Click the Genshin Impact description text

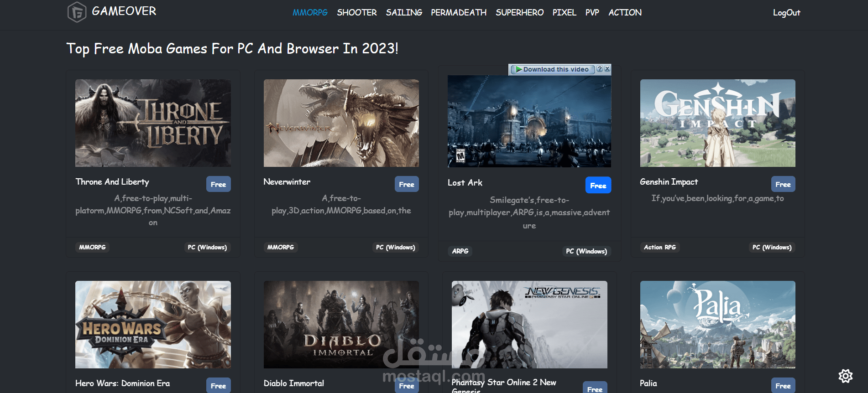718,198
